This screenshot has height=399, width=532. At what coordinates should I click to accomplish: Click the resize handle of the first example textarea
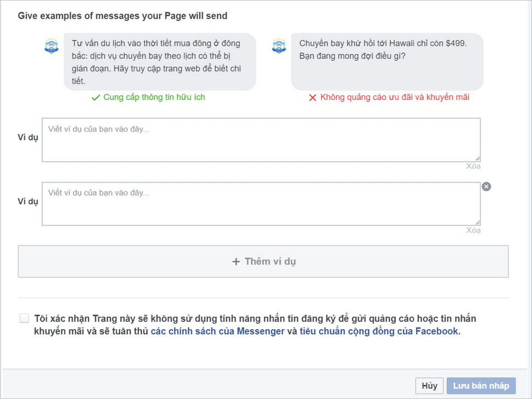pyautogui.click(x=477, y=159)
